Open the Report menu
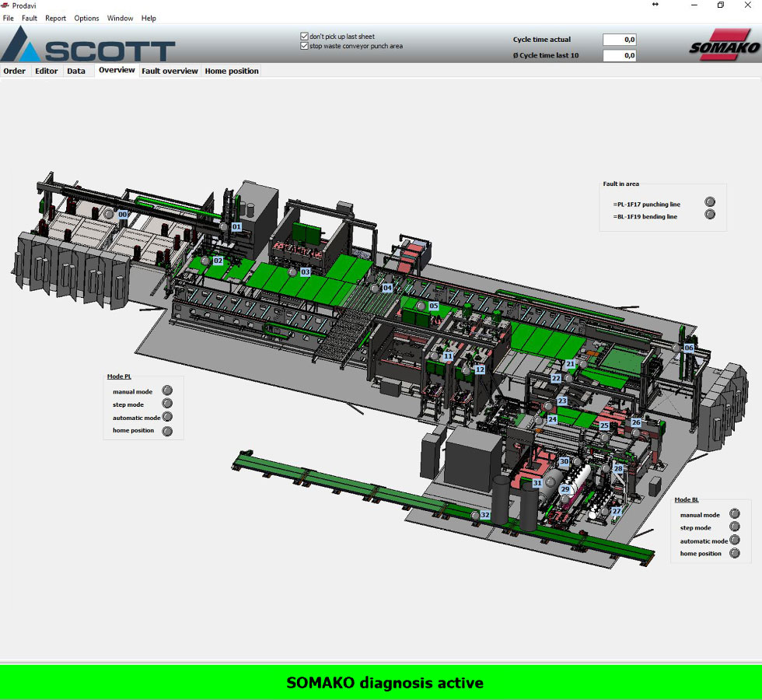Image resolution: width=762 pixels, height=700 pixels. [55, 18]
